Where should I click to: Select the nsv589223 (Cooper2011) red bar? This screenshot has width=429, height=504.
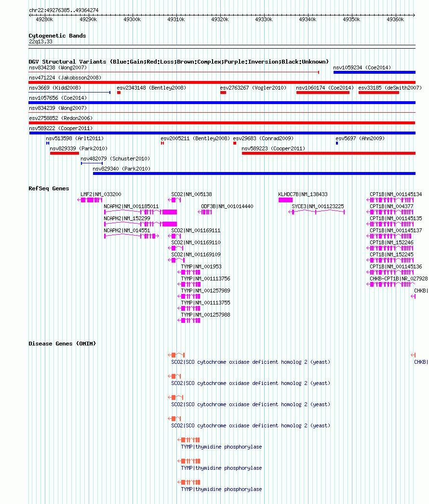point(329,153)
